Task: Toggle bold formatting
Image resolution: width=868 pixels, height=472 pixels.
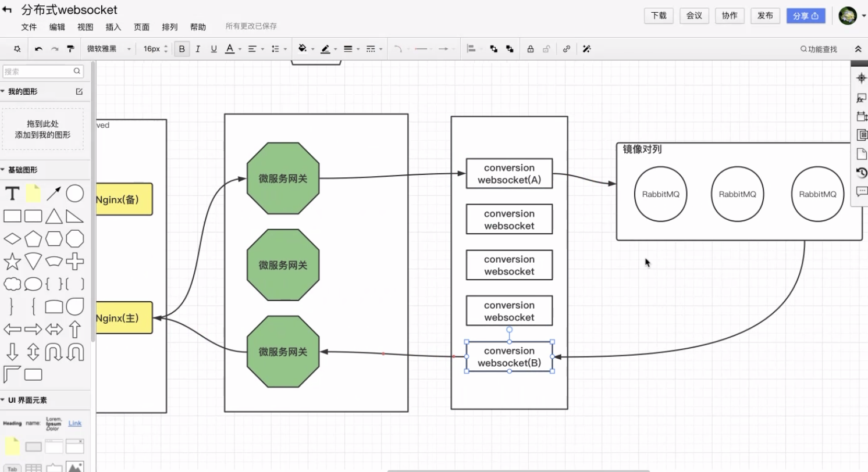Action: (x=182, y=49)
